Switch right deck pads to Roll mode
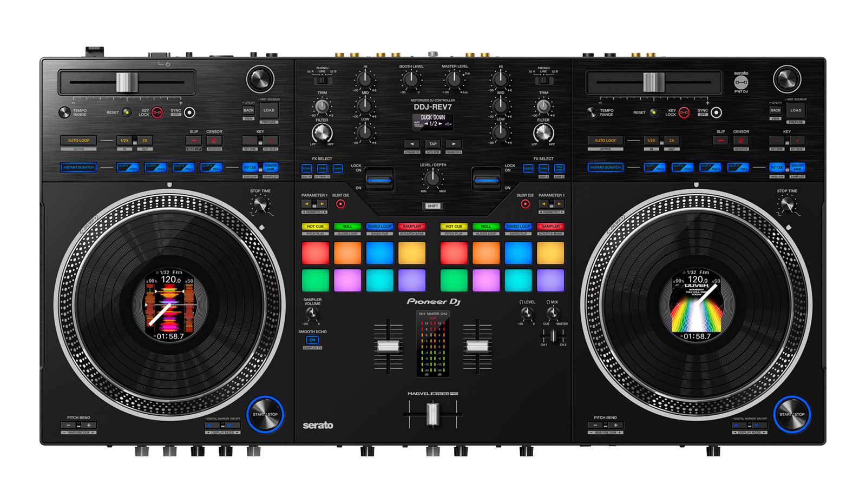This screenshot has height=504, width=866. pos(486,227)
